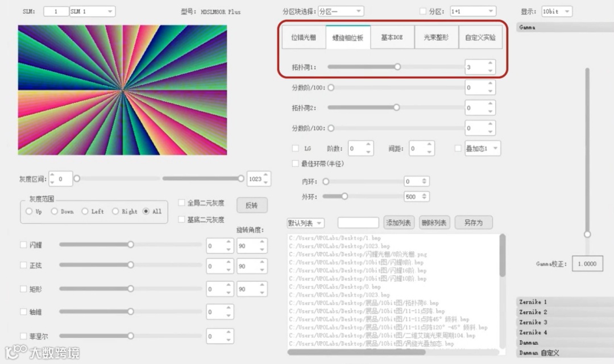This screenshot has width=614, height=364.
Task: Toggle the LG checkbox
Action: tap(295, 148)
